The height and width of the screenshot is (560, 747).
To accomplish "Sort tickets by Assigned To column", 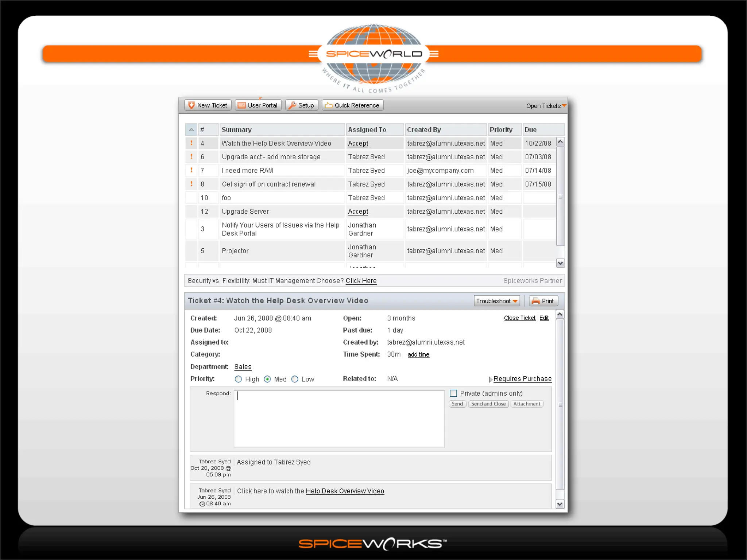I will pos(375,130).
